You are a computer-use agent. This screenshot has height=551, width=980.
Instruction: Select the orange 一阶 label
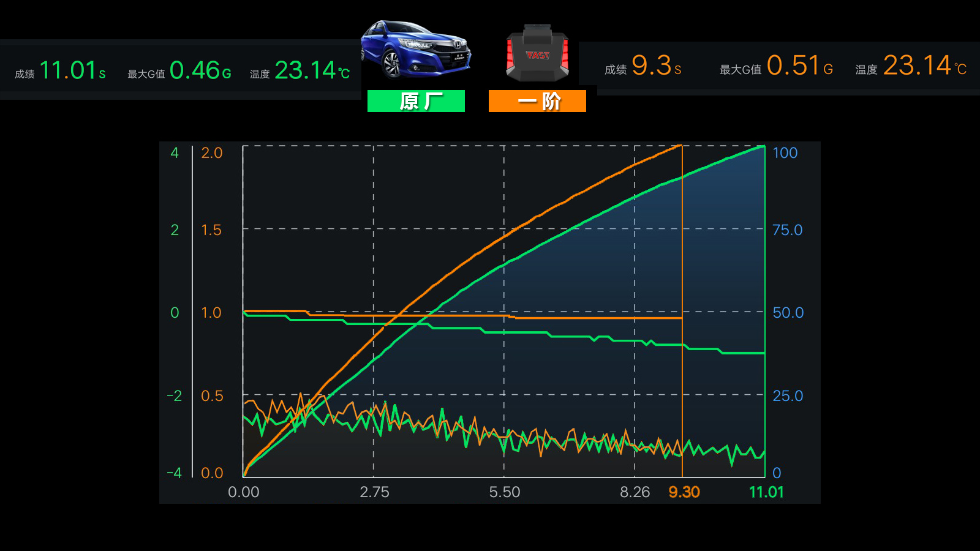537,101
